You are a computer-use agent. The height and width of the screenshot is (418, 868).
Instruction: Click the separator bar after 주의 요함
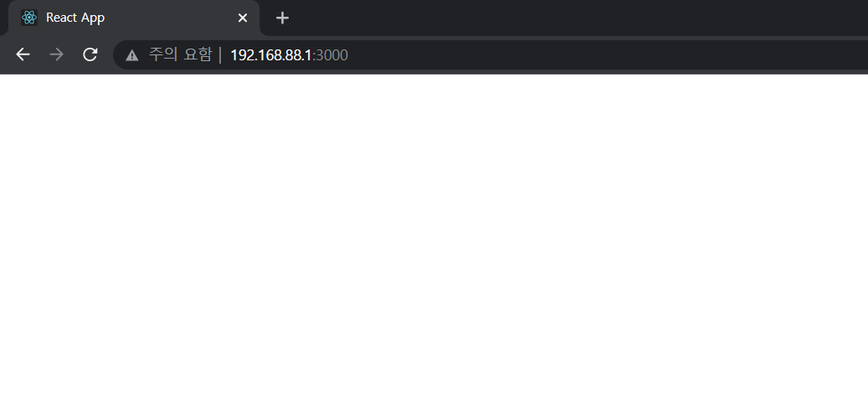tap(220, 54)
